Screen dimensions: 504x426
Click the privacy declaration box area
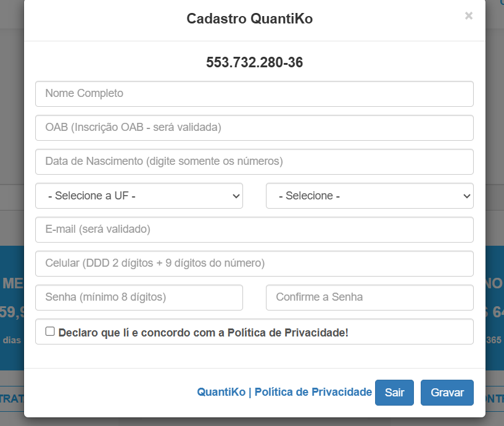click(254, 332)
